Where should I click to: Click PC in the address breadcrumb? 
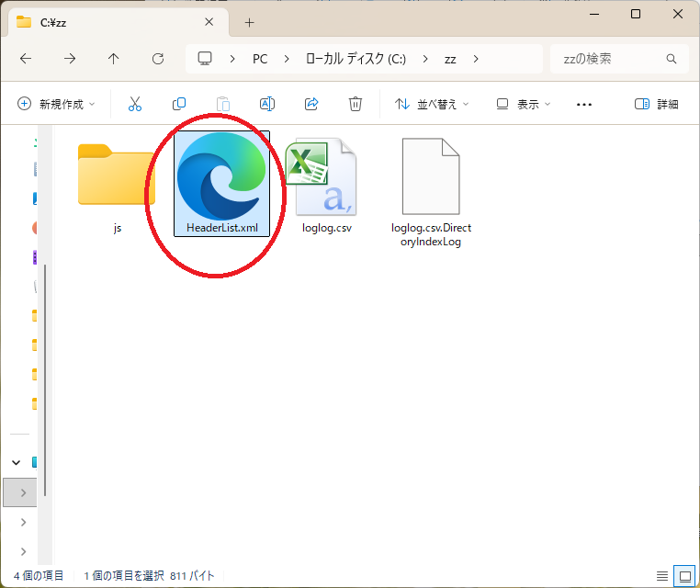point(260,59)
